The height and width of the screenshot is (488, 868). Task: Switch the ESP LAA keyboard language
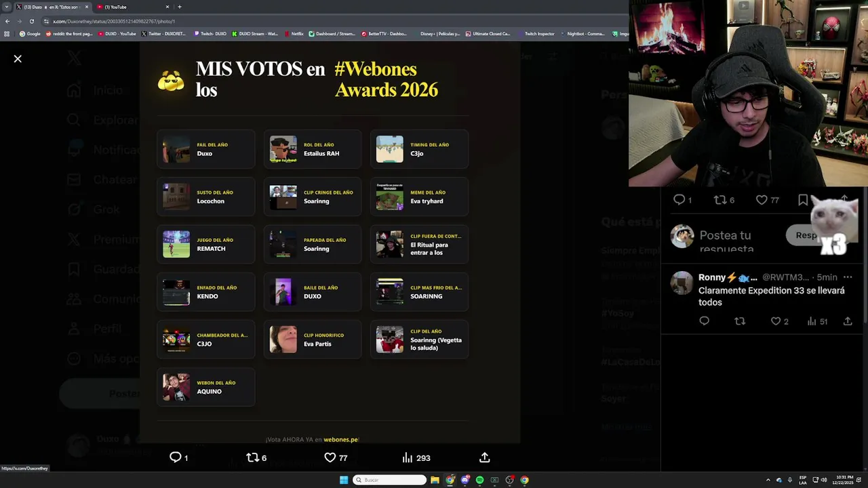pos(803,480)
